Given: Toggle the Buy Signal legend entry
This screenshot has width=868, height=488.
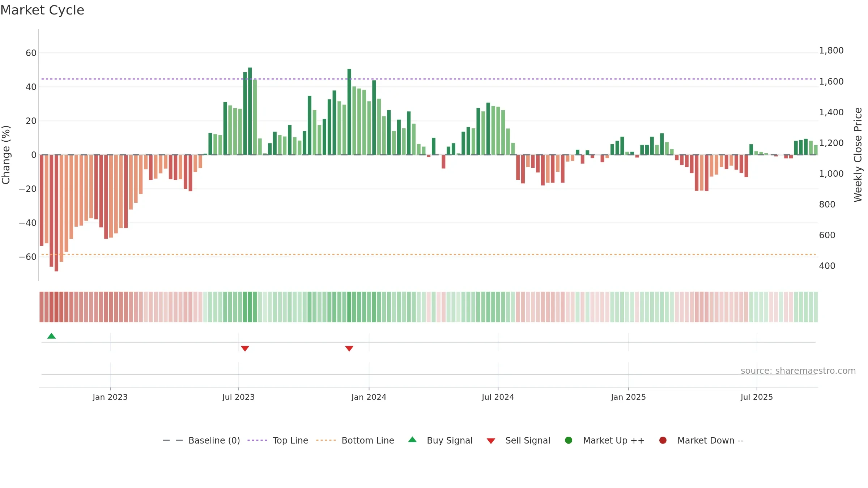Looking at the screenshot, I should click(440, 440).
